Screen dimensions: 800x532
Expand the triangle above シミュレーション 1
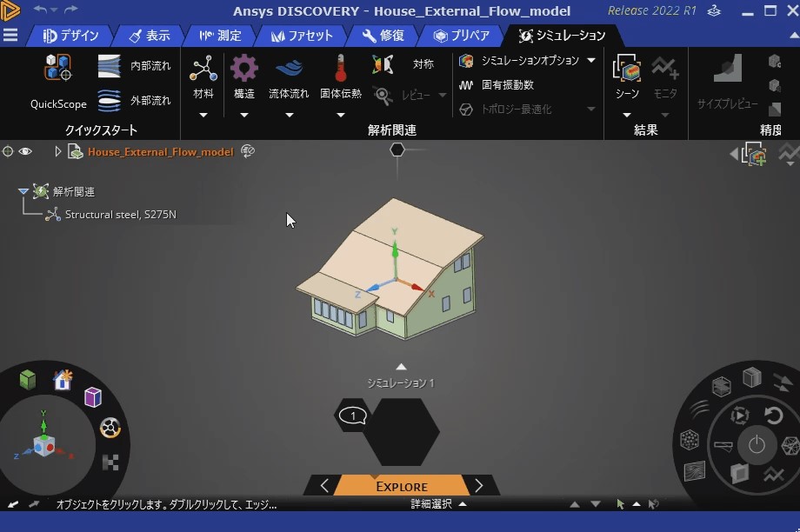pos(401,367)
